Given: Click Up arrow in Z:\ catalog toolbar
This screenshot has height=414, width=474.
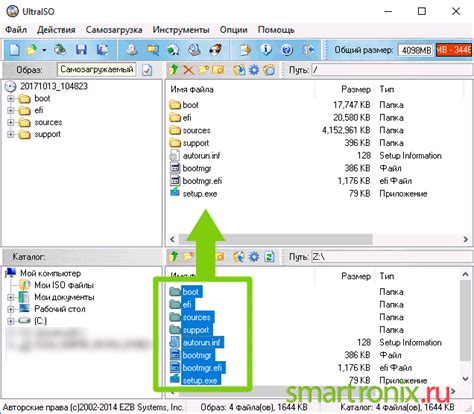Looking at the screenshot, I should 174,257.
